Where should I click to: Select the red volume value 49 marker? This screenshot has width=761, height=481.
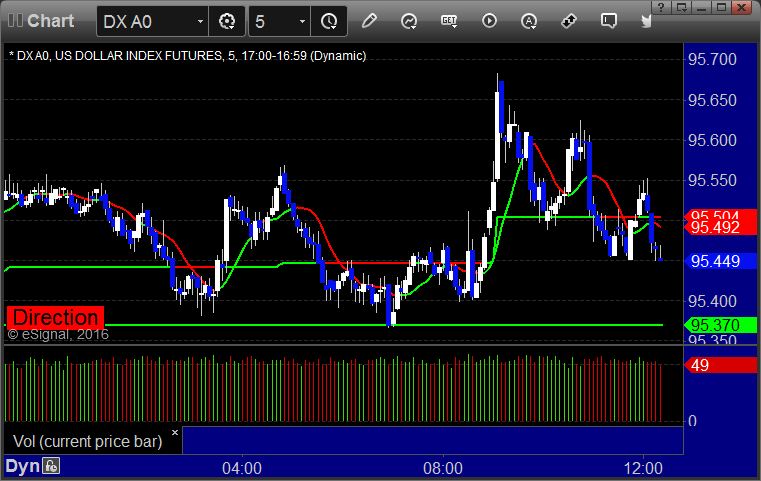(720, 365)
